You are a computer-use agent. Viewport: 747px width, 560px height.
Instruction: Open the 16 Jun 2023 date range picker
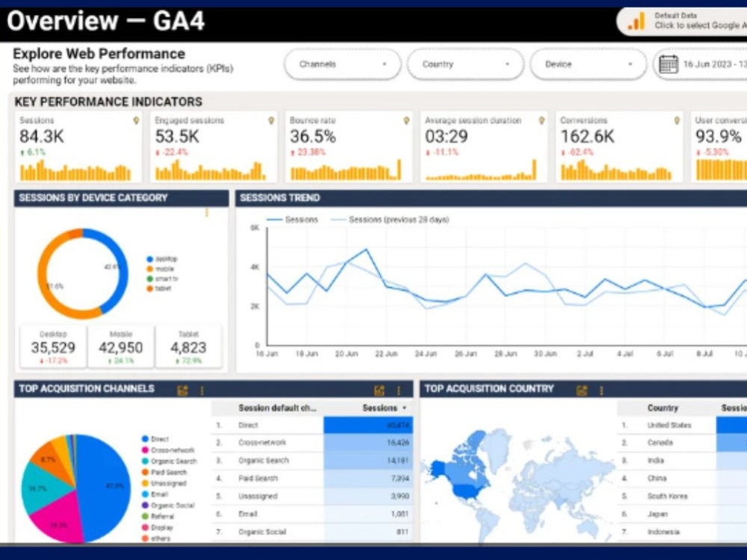(701, 64)
